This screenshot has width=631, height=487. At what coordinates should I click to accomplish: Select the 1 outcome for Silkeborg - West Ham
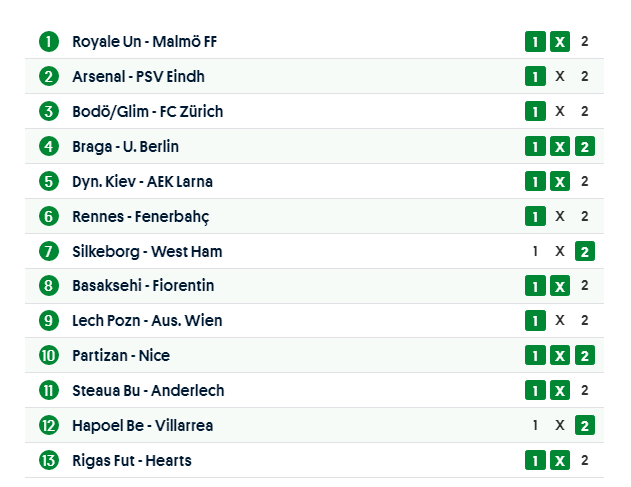point(535,251)
